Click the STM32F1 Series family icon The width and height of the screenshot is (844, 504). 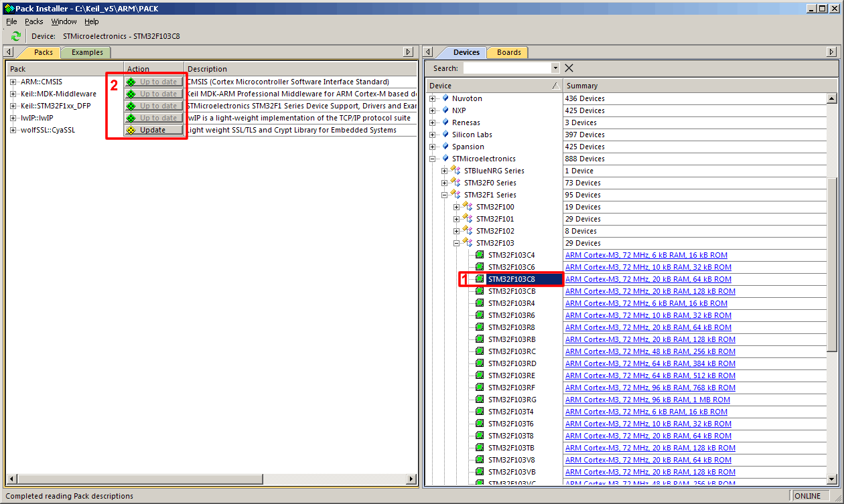click(457, 195)
